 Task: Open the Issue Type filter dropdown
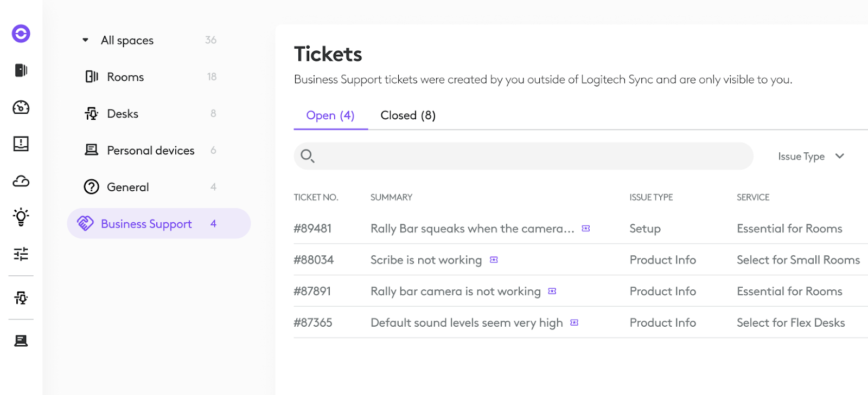click(x=811, y=157)
